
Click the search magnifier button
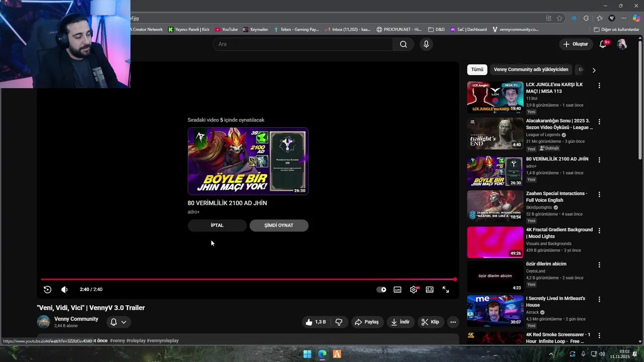click(x=404, y=44)
